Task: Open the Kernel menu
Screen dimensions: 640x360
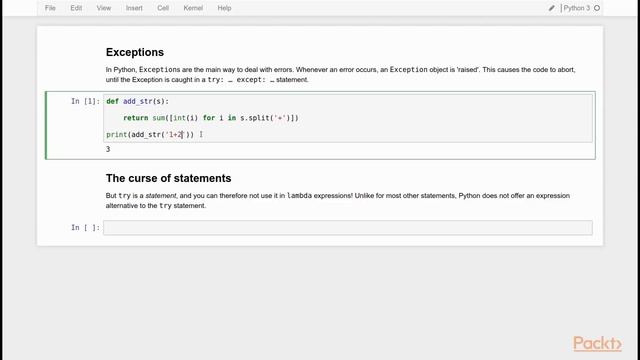Action: (x=193, y=8)
